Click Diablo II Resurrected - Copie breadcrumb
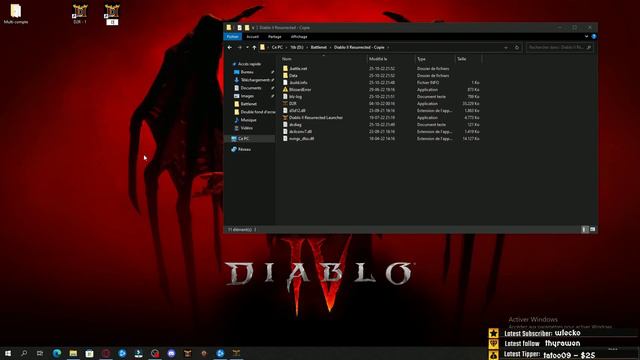This screenshot has height=360, width=640. [x=359, y=47]
